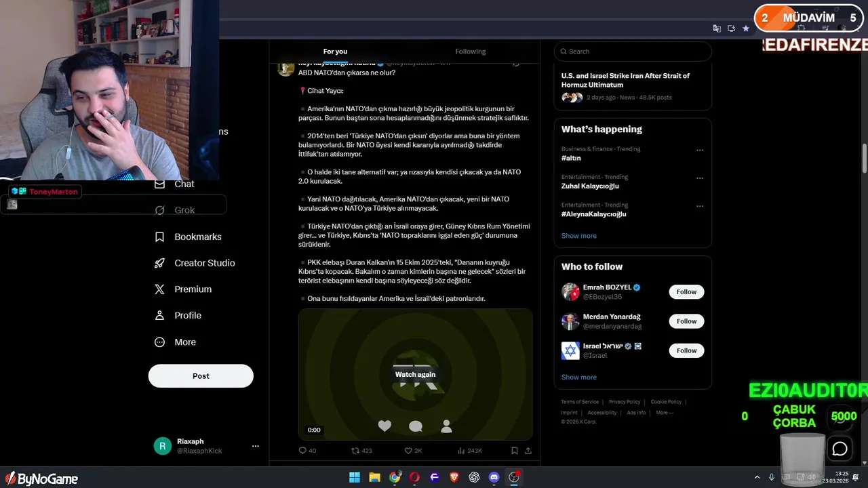Open Brave browser from the taskbar
Viewport: 868px width, 488px height.
454,477
